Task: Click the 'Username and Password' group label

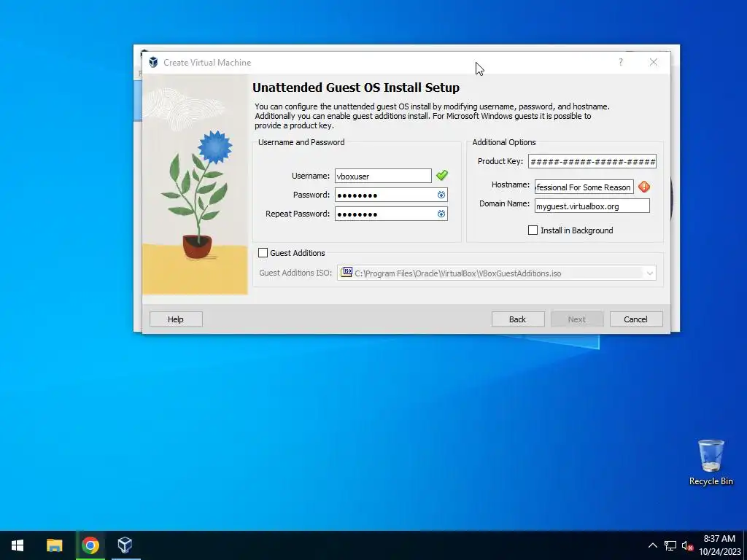Action: pos(301,142)
